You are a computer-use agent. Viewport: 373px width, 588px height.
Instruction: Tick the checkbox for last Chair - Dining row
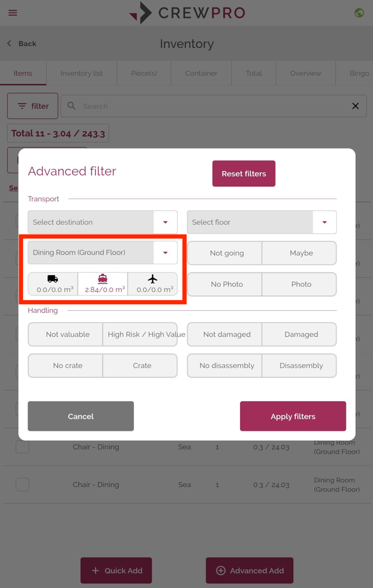[23, 485]
